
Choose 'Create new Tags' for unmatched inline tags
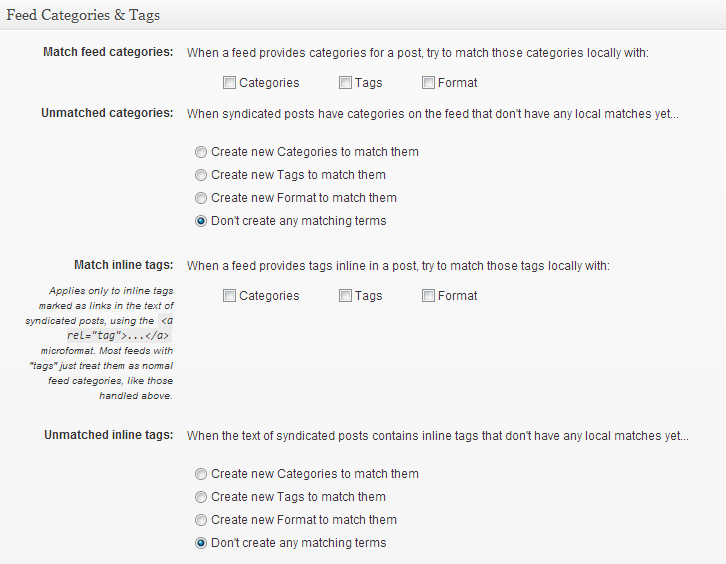[202, 497]
